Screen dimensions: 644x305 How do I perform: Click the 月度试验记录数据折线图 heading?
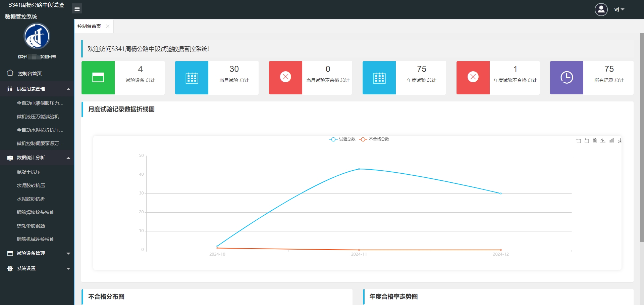121,109
